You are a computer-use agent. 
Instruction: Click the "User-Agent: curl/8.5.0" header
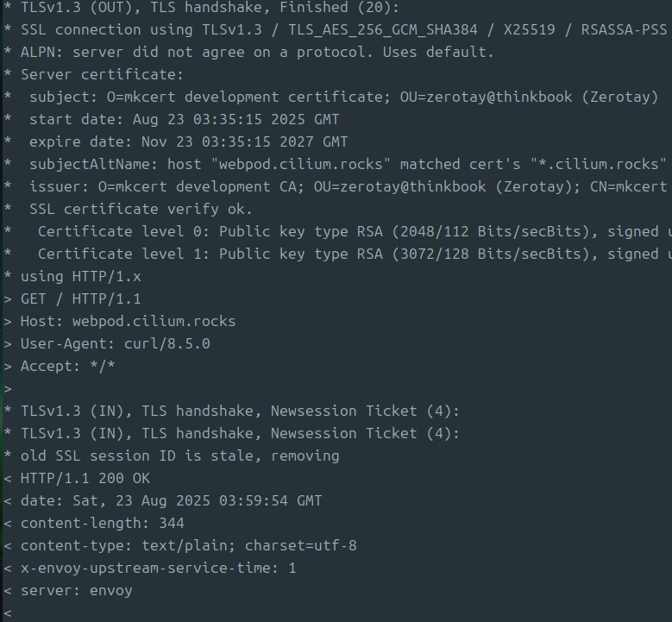(115, 343)
